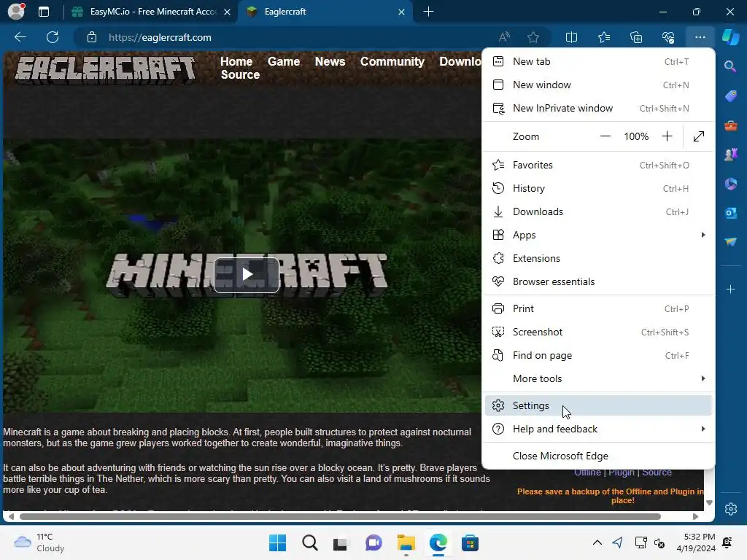Open Windows Start button
The image size is (747, 560).
click(277, 542)
